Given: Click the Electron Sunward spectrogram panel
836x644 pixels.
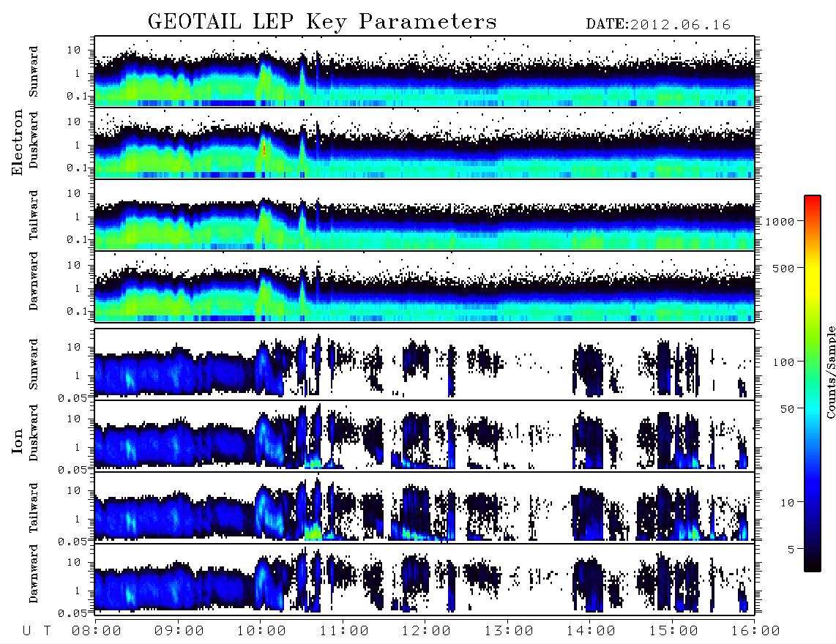Looking at the screenshot, I should tap(425, 72).
